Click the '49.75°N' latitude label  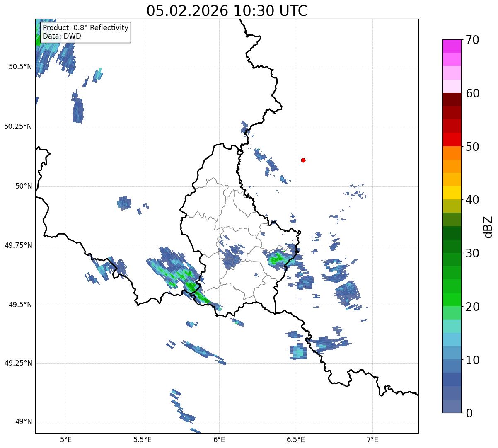(x=18, y=245)
